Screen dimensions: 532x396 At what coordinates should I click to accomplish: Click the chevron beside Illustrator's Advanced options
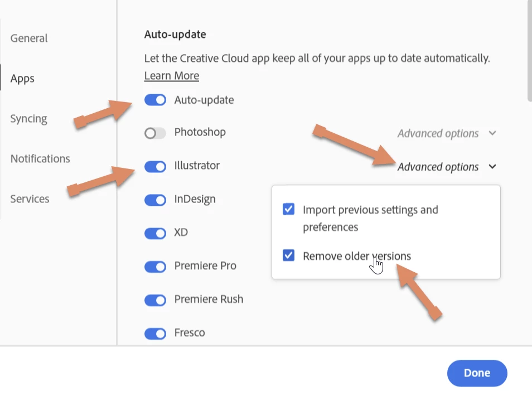click(x=492, y=167)
